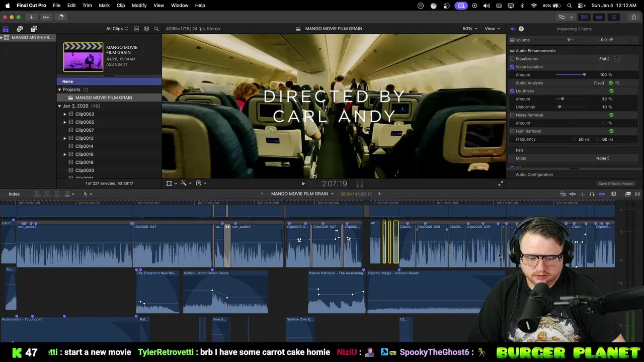This screenshot has width=644, height=362.
Task: Toggle solo headphones in timeline
Action: click(x=592, y=194)
